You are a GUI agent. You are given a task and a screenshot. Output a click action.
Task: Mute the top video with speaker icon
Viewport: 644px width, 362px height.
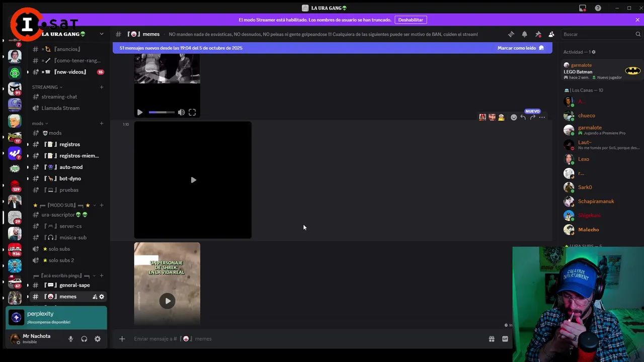(181, 112)
